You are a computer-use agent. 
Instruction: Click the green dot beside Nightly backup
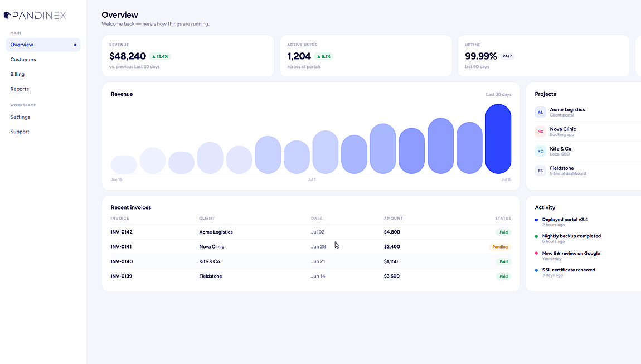tap(536, 236)
